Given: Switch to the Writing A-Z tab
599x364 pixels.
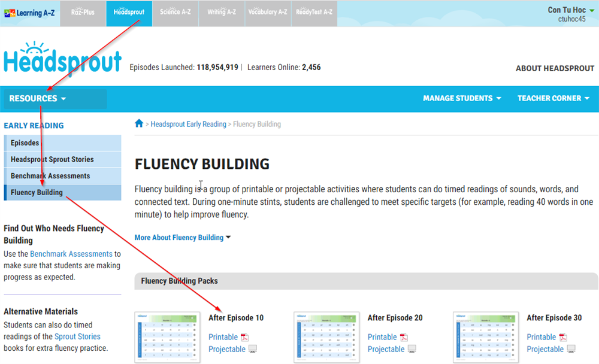Looking at the screenshot, I should pyautogui.click(x=222, y=13).
